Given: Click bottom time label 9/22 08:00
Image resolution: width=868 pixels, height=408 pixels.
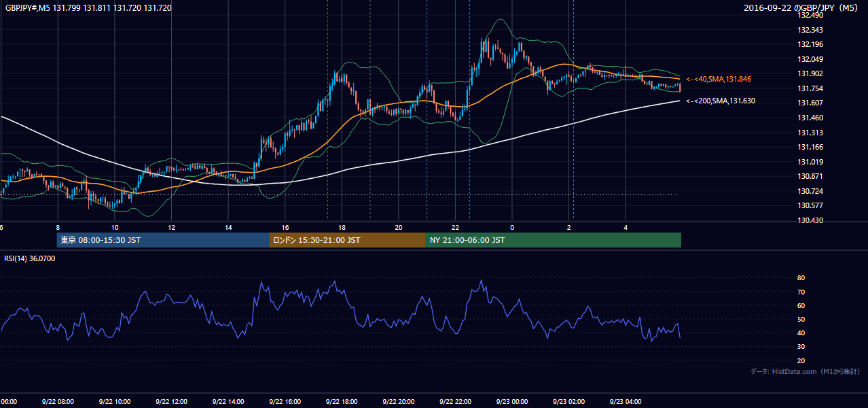Looking at the screenshot, I should coord(58,402).
